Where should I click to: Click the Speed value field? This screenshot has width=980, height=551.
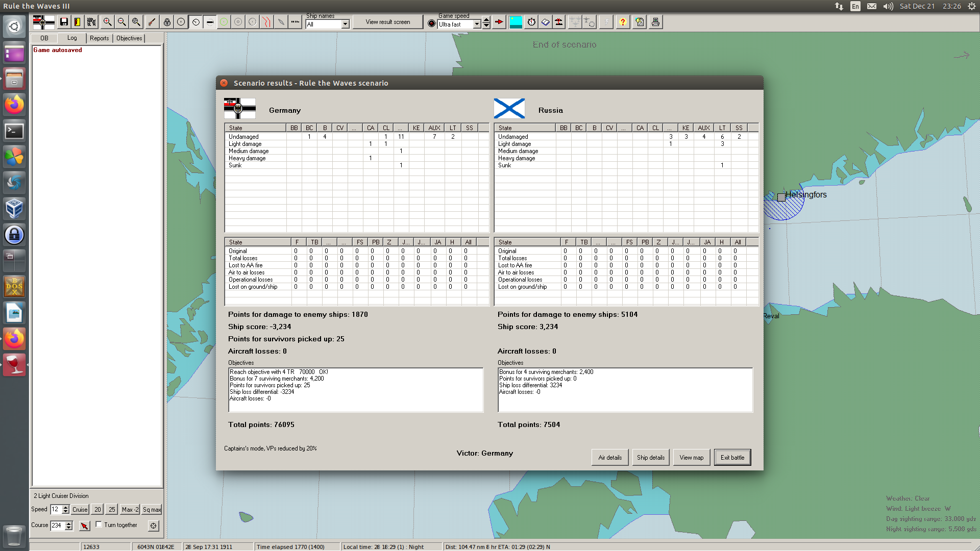(x=56, y=510)
